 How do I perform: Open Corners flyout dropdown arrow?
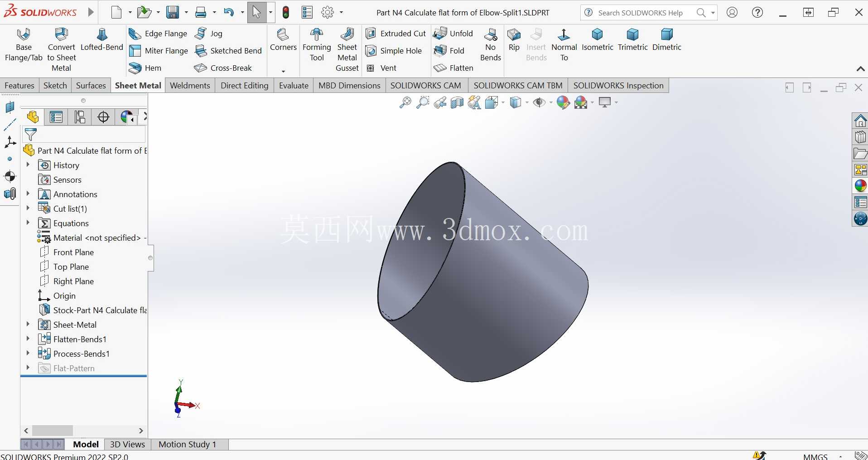(x=283, y=71)
